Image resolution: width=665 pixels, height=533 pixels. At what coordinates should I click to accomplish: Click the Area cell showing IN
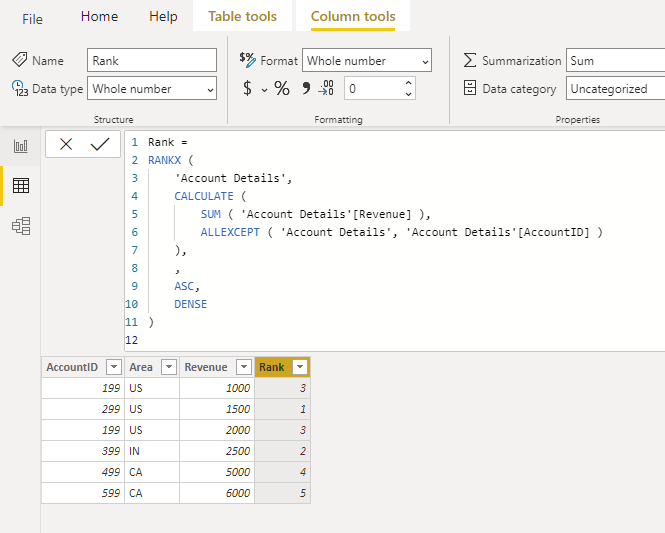pos(152,451)
